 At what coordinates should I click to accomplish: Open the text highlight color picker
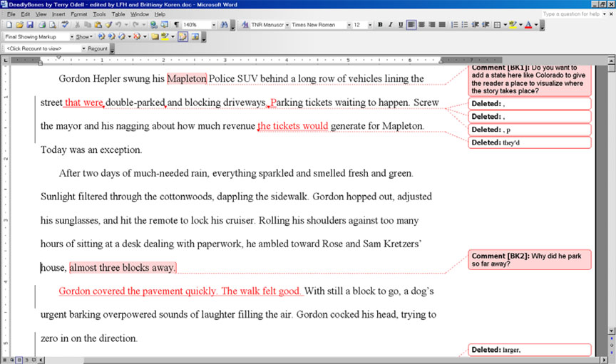pyautogui.click(x=520, y=25)
